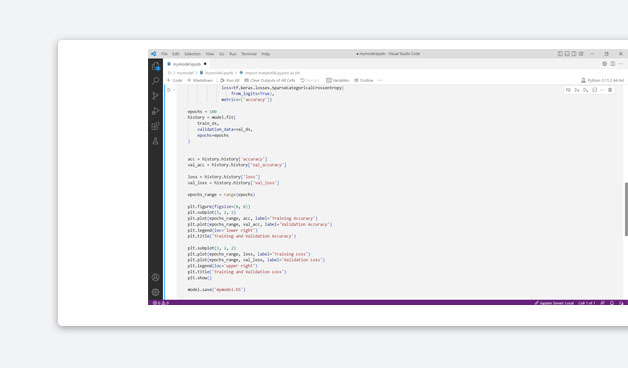Select the mymodel.ipynb editor tab
628x368 pixels.
tap(187, 64)
